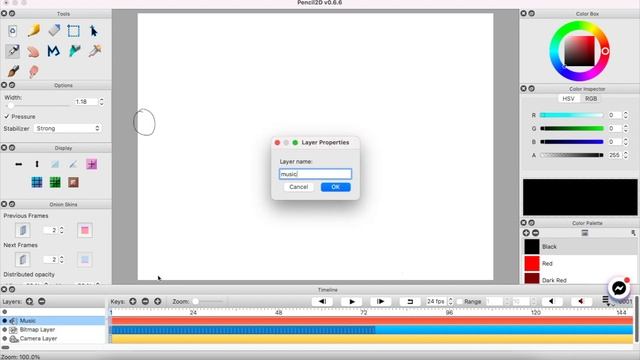Remove keyframe with Keys minus

(x=145, y=302)
